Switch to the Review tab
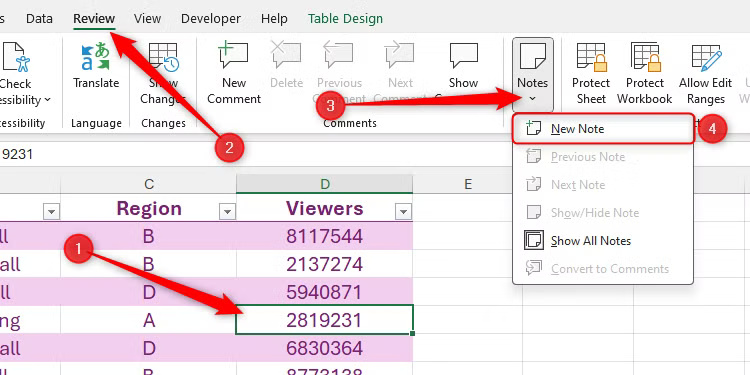The width and height of the screenshot is (750, 375). coord(94,19)
